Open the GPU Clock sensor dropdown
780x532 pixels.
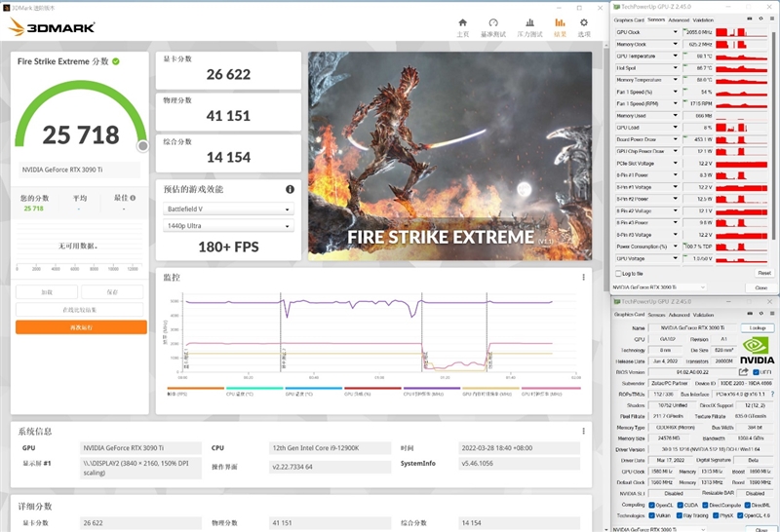pos(675,32)
